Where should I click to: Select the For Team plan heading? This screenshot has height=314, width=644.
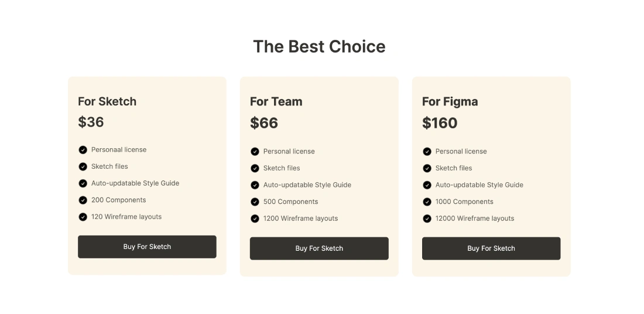tap(276, 101)
